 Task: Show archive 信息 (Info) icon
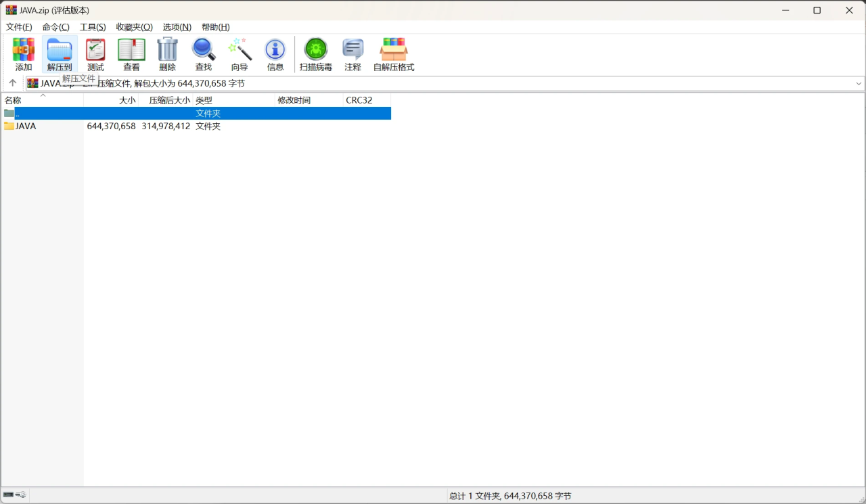(275, 54)
